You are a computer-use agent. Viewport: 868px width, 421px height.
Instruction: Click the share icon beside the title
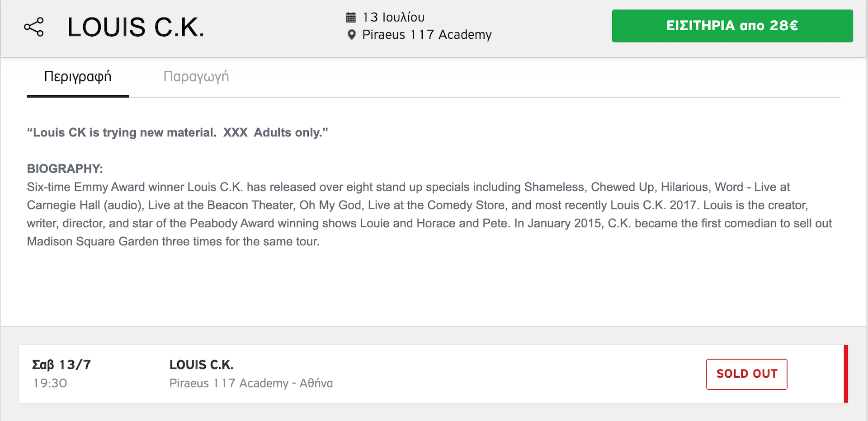coord(34,27)
